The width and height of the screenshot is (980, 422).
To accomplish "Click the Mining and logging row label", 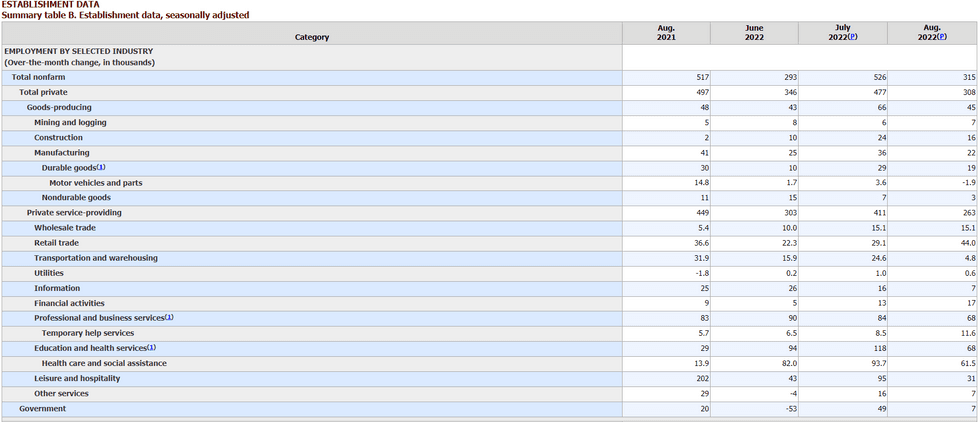I will 70,122.
